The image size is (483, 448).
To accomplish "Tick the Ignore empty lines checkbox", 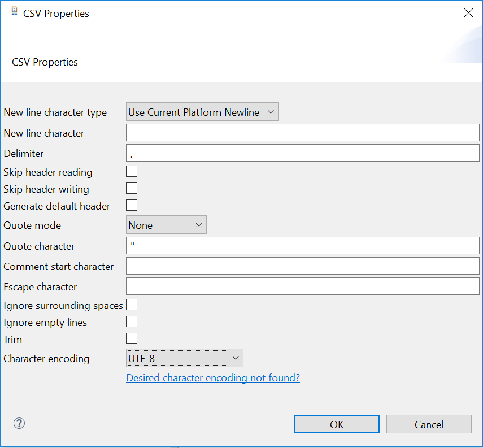I will [132, 322].
